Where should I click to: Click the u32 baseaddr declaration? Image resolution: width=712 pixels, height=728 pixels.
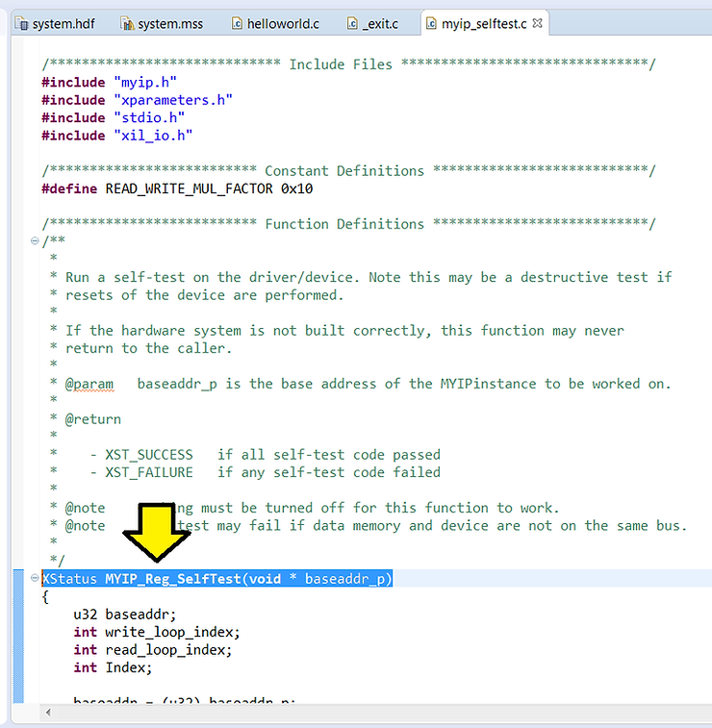(x=124, y=615)
